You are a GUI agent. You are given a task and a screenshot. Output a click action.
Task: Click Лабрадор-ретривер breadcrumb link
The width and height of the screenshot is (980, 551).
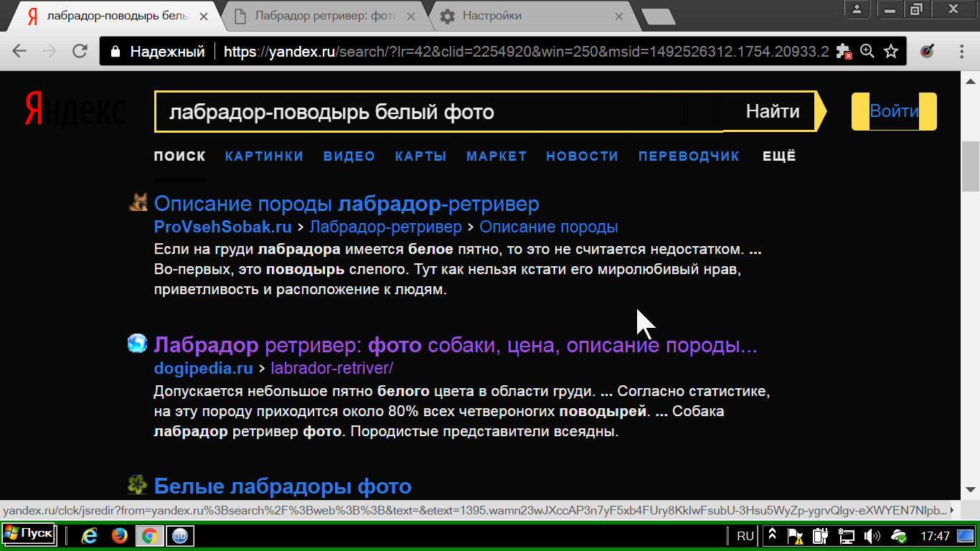click(x=386, y=227)
